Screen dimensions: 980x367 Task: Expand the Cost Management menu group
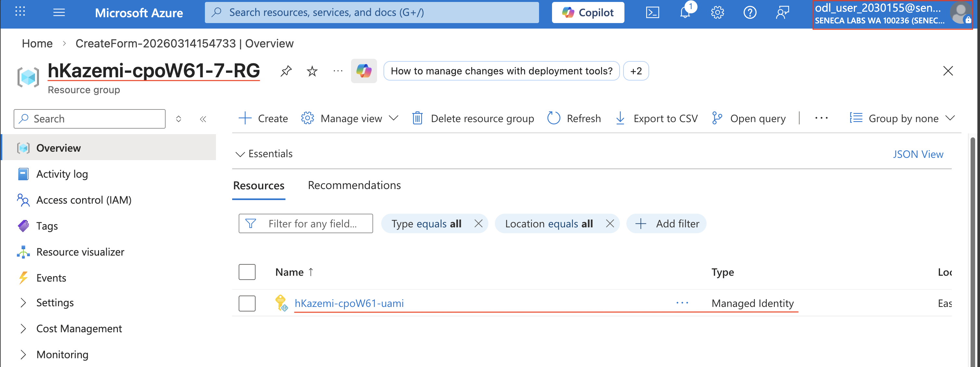[23, 329]
